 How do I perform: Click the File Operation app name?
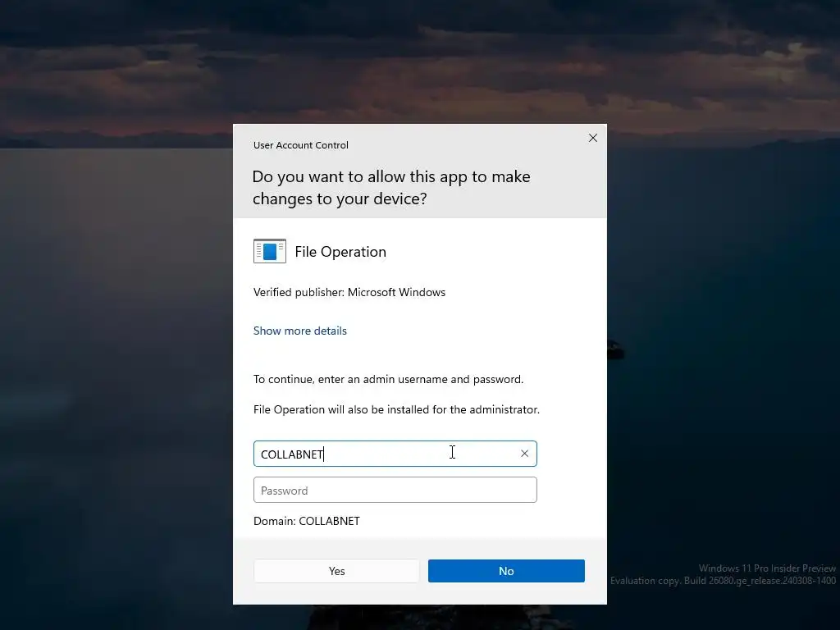pyautogui.click(x=340, y=252)
